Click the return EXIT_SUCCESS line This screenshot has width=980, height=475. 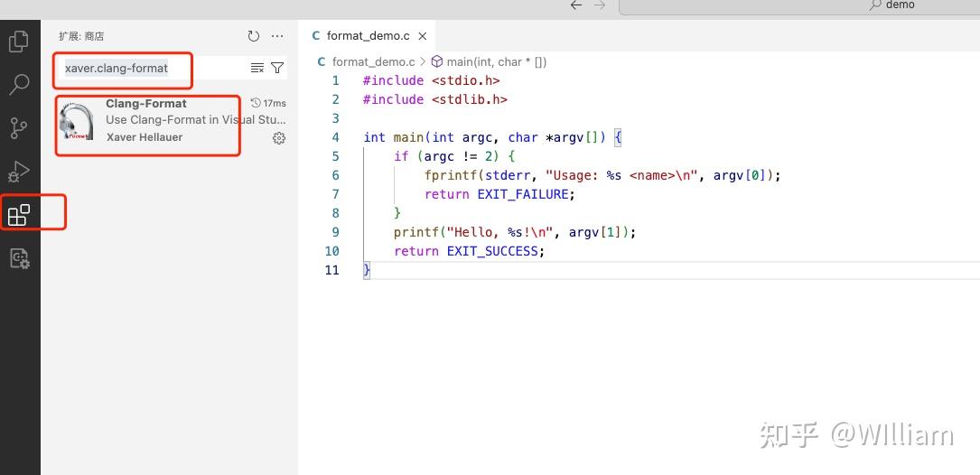pos(469,251)
